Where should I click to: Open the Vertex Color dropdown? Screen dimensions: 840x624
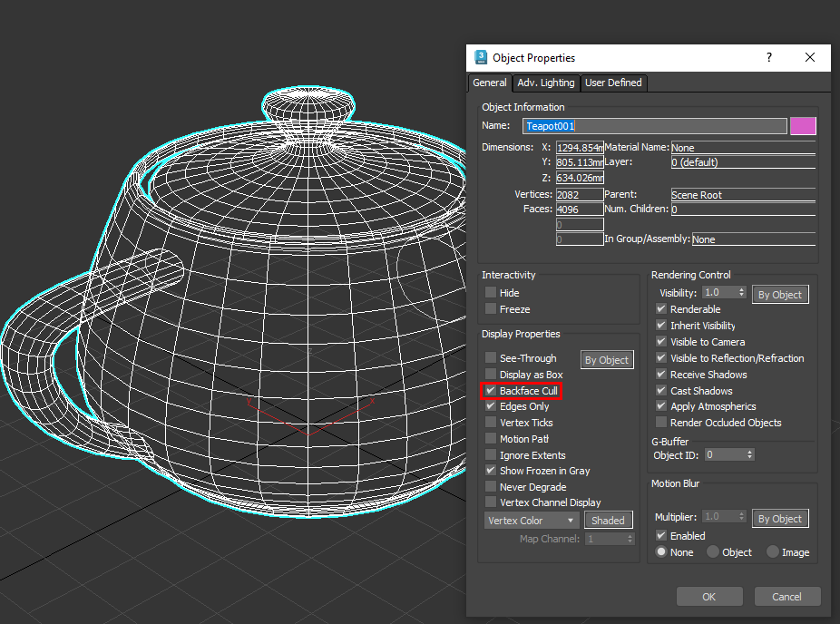coord(532,520)
